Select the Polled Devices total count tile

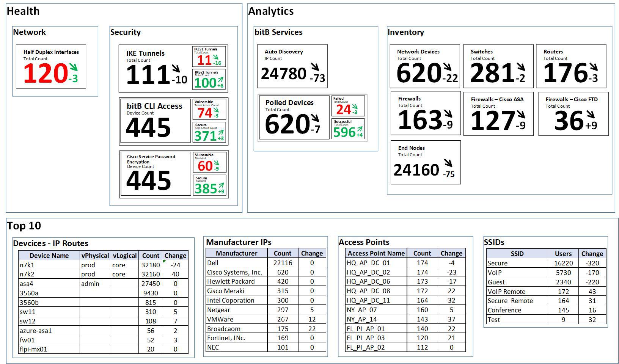pyautogui.click(x=294, y=118)
